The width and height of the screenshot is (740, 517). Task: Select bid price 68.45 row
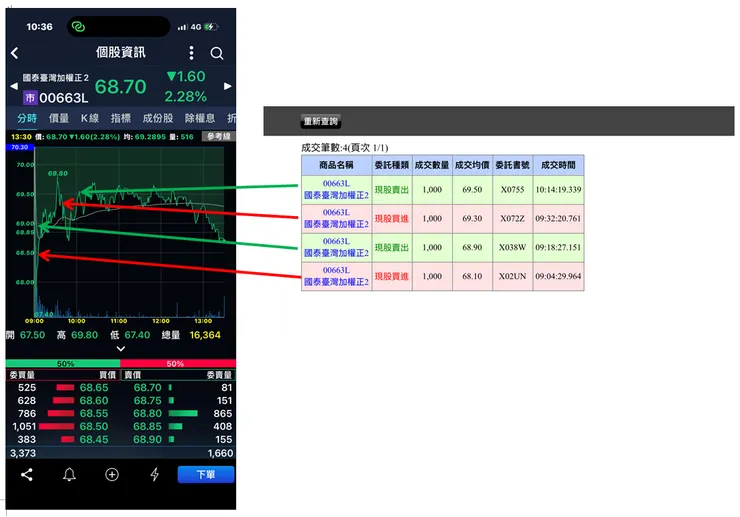coord(63,440)
